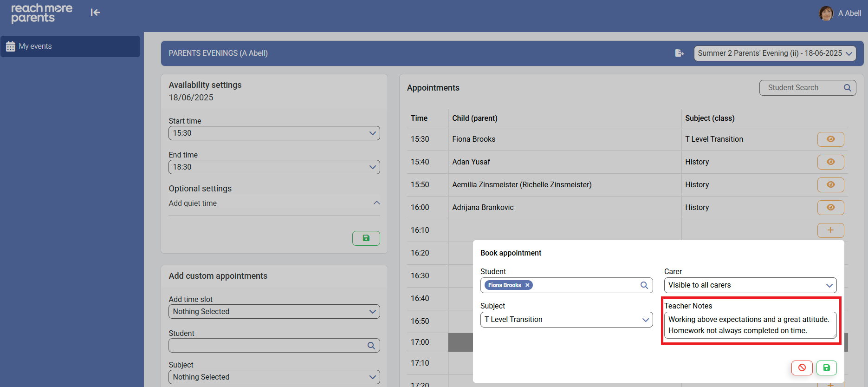Open the parents' evening event selector

[x=775, y=53]
